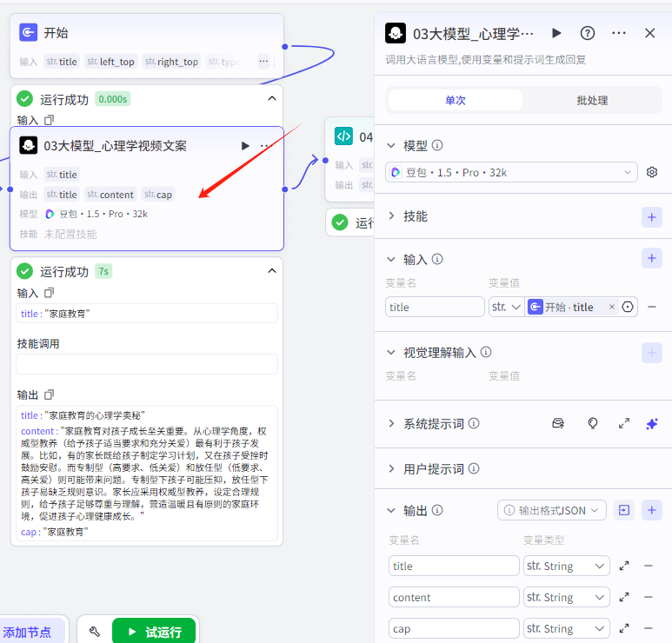
Task: Add a new skill with plus button
Action: [651, 217]
